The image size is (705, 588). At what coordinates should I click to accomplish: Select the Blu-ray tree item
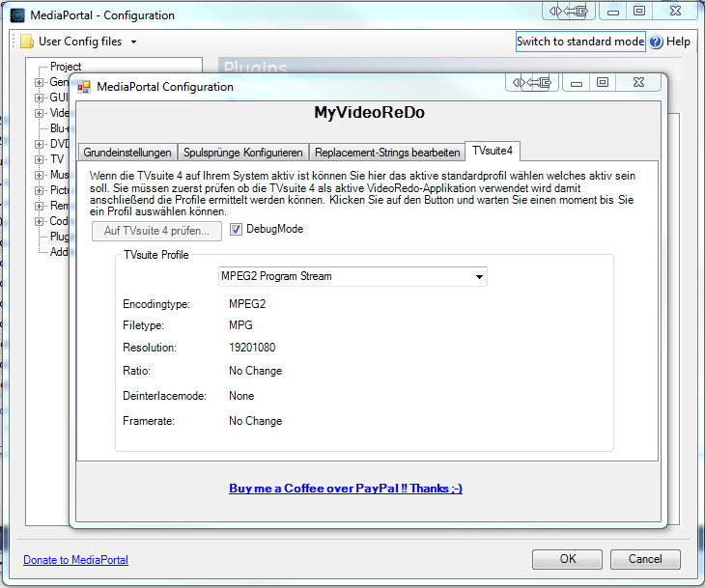pyautogui.click(x=59, y=128)
